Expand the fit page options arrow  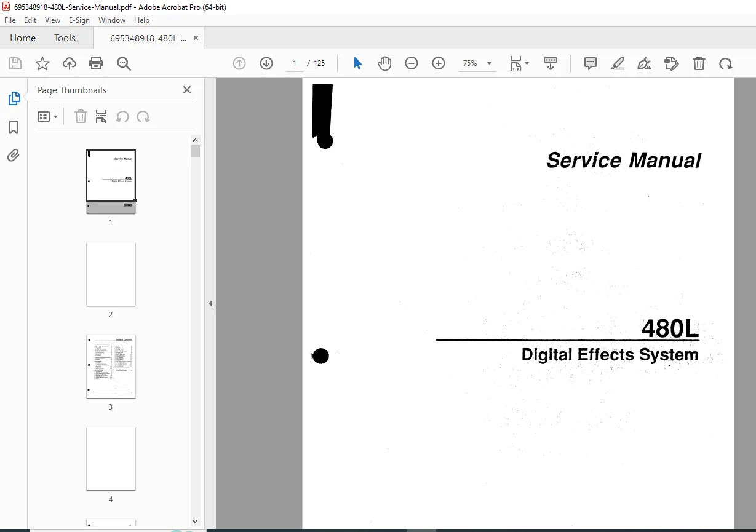click(527, 63)
